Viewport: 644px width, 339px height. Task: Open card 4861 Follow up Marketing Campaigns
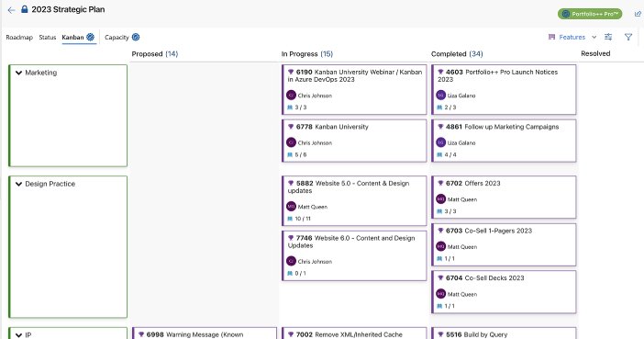[504, 141]
